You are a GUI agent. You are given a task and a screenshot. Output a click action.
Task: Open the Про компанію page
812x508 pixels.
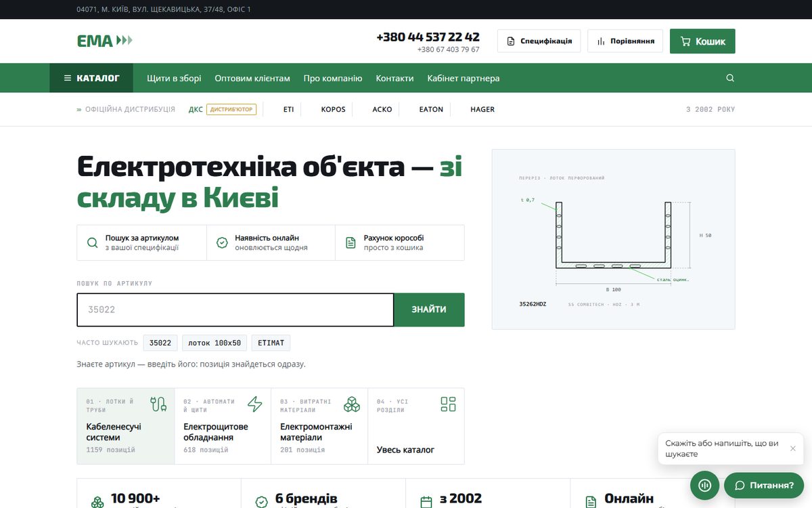point(333,78)
